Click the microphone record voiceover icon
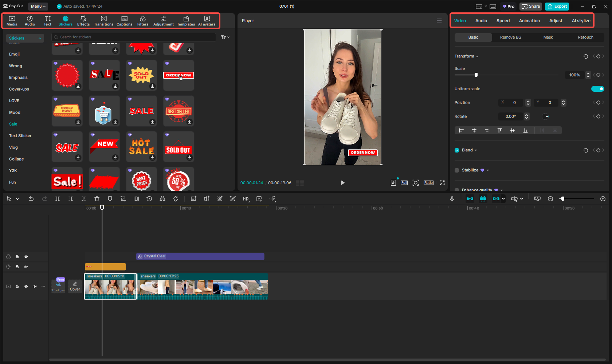The height and width of the screenshot is (364, 612). (x=452, y=199)
